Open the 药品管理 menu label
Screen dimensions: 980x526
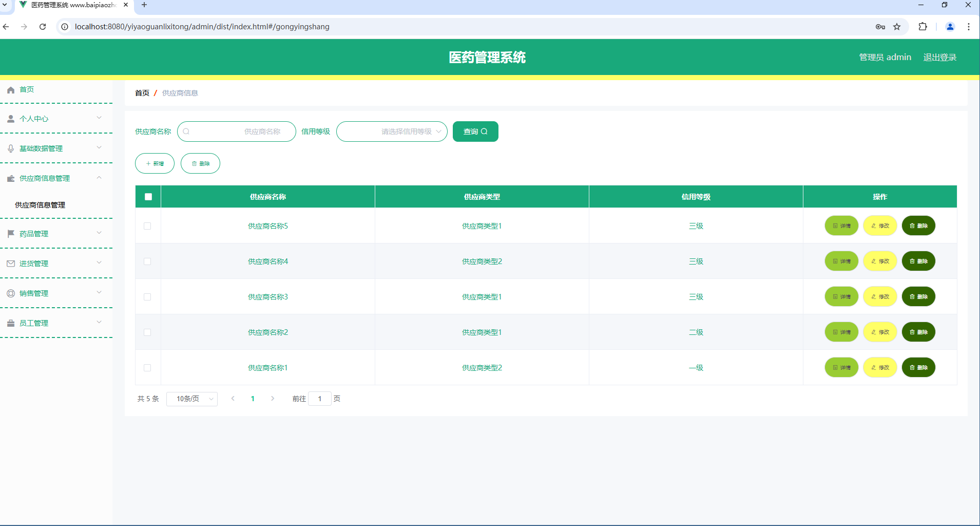click(x=34, y=234)
